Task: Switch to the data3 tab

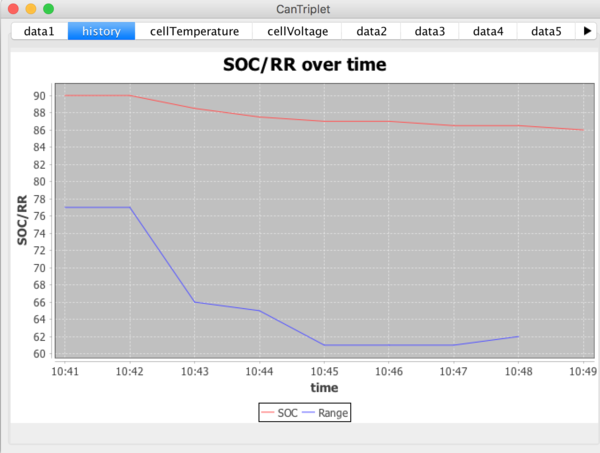Action: coord(430,31)
